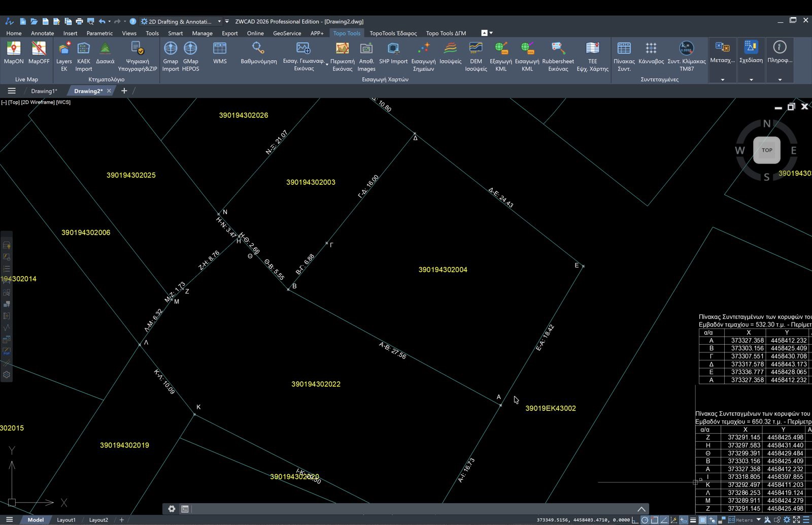Toggle ortho mode in the status bar
Screen dimensions: 812x525
(x=635, y=520)
